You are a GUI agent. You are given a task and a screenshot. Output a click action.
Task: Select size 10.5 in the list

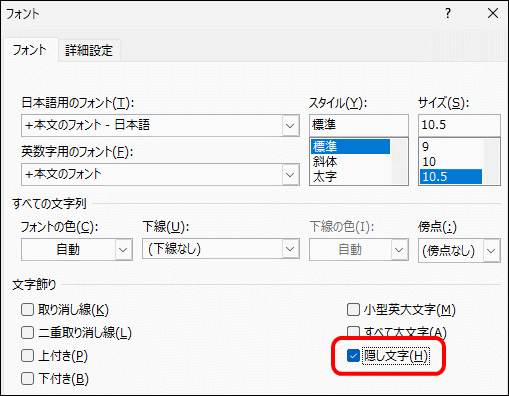point(451,177)
